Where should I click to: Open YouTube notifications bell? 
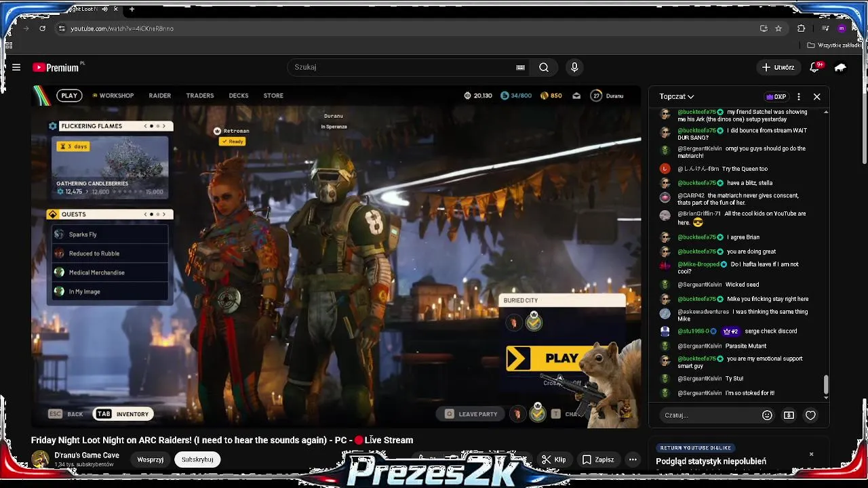click(814, 67)
